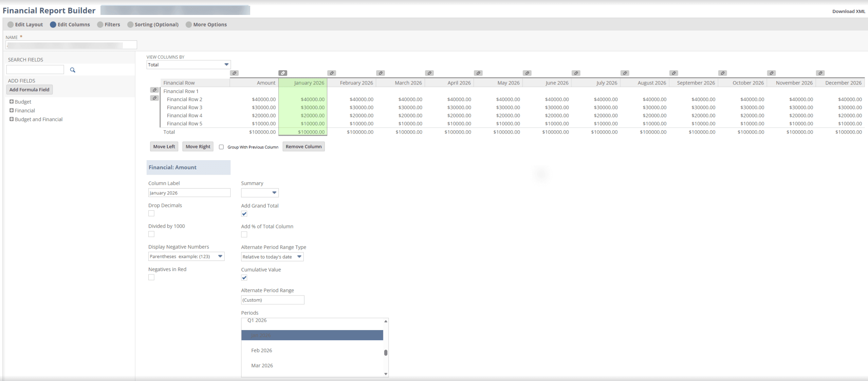Click the edit icon above August 2026 column
The height and width of the screenshot is (381, 868).
click(625, 73)
